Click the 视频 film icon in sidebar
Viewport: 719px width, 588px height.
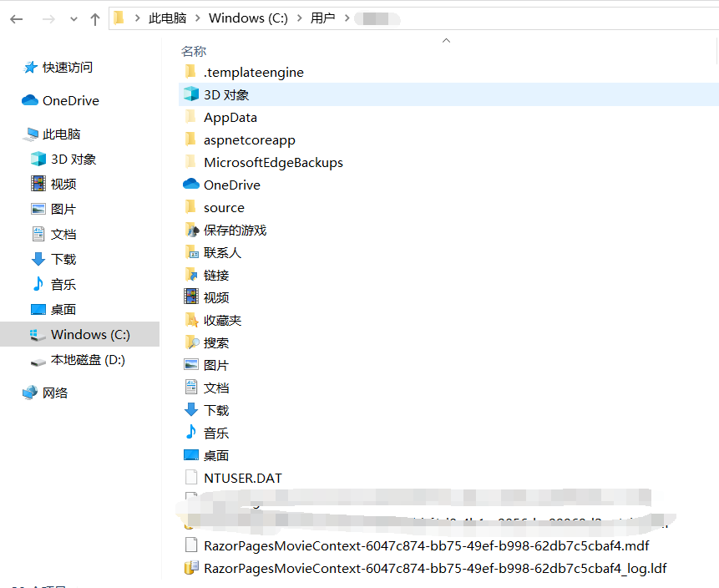pyautogui.click(x=38, y=184)
